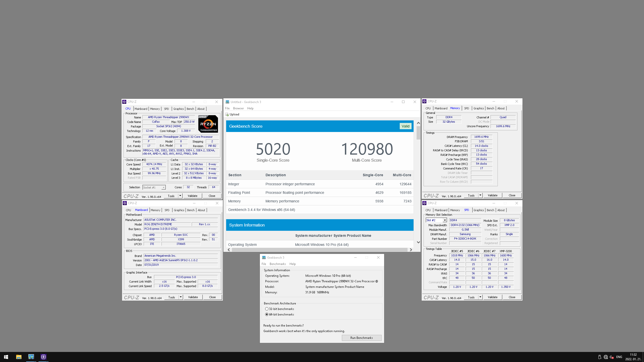Click the Ryzen Threadripper logo in CPU-Z
Screen dimensions: 644x362
(x=208, y=124)
